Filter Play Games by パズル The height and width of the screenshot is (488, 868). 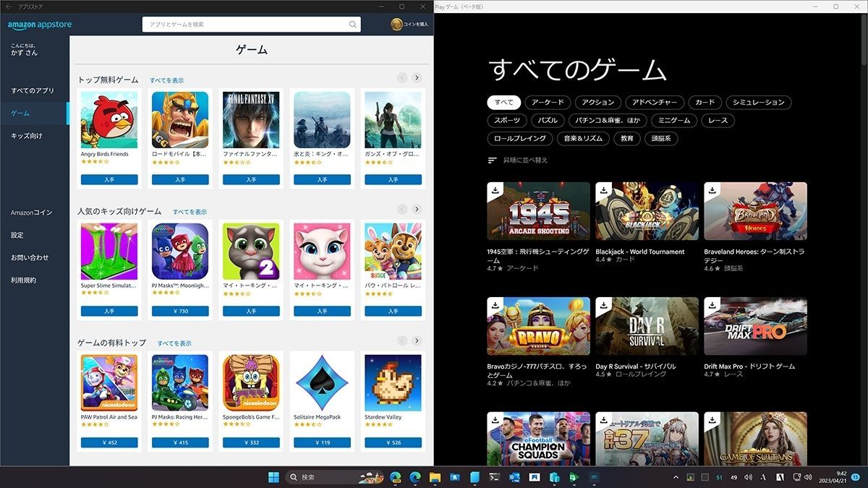[548, 121]
